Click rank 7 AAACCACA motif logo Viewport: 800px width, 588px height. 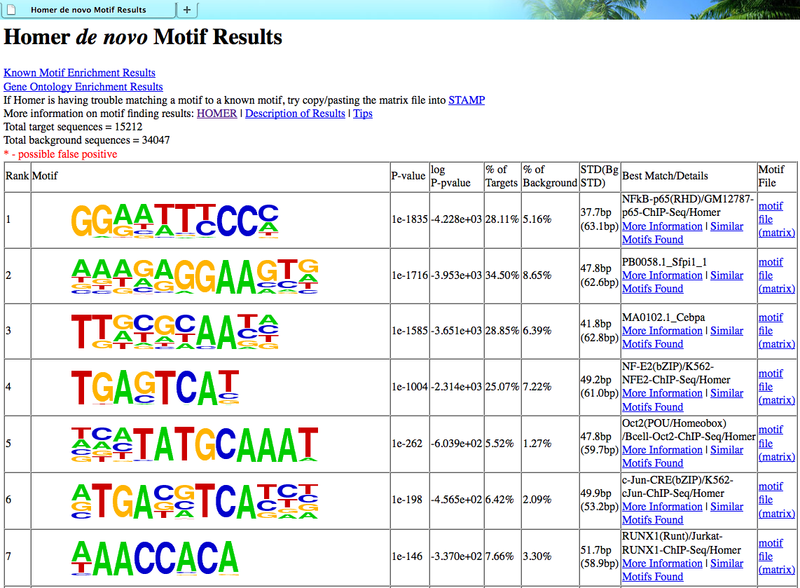155,557
